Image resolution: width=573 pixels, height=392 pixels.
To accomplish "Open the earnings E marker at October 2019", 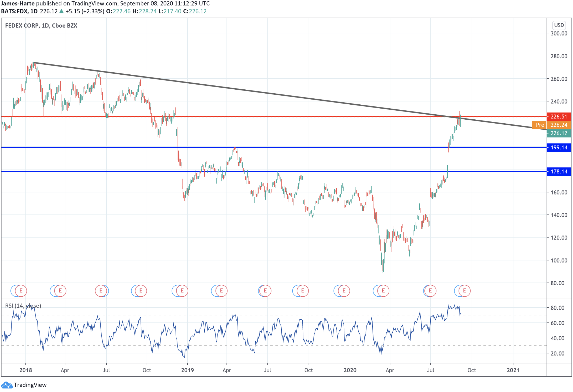I will 303,291.
